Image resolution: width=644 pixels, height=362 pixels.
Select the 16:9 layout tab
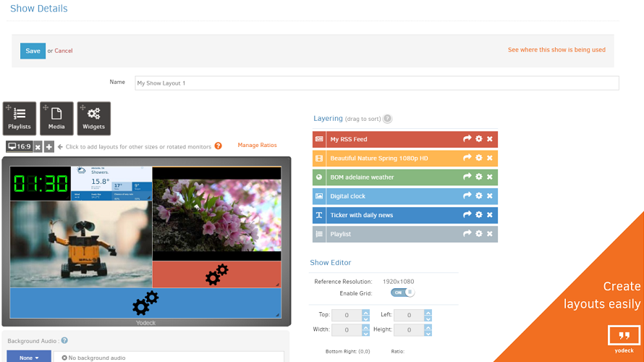[x=19, y=146]
